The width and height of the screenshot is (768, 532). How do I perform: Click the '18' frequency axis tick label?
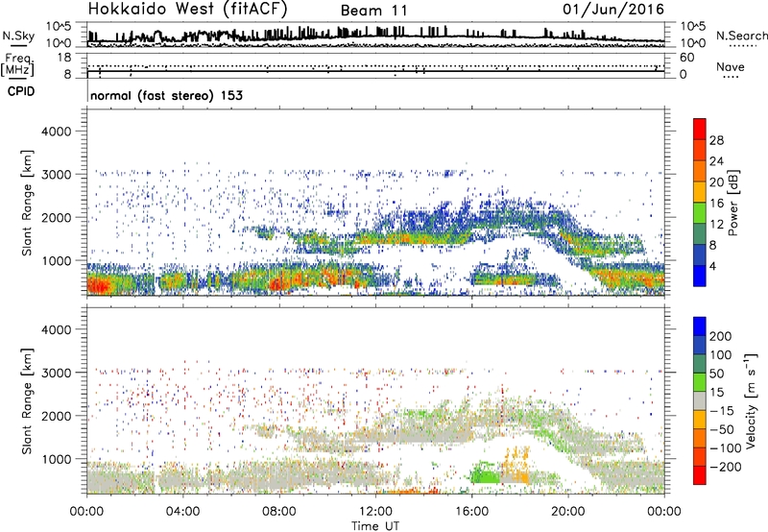(x=63, y=58)
